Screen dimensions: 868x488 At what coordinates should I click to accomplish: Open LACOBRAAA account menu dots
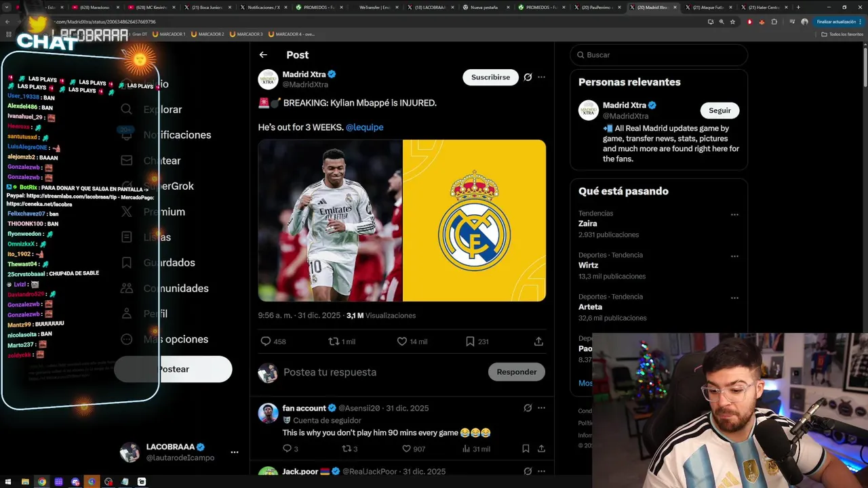click(235, 452)
